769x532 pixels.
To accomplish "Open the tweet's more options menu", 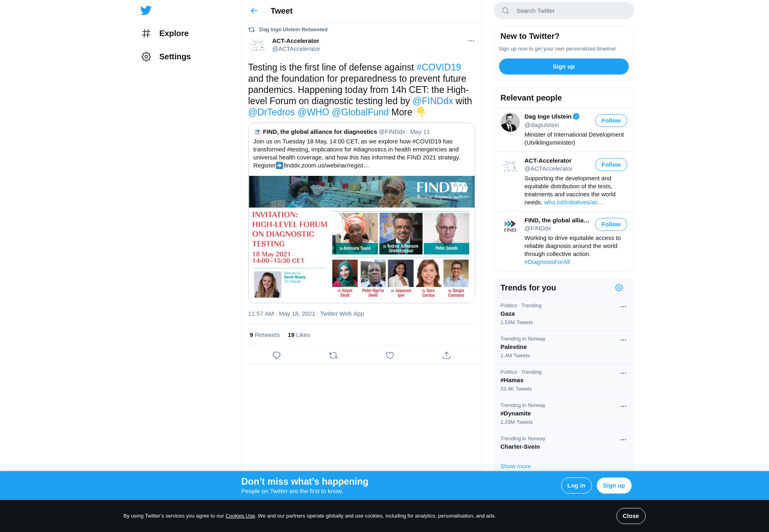I will (471, 41).
